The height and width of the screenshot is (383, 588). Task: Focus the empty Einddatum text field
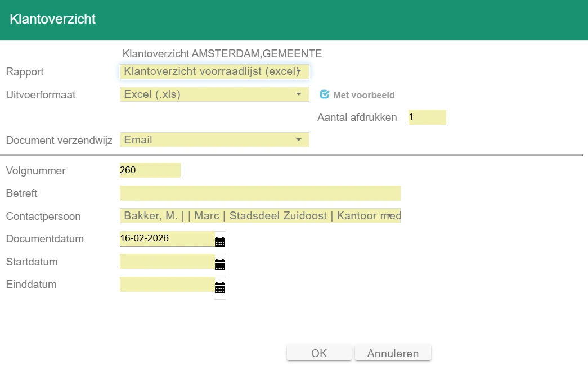coord(167,284)
